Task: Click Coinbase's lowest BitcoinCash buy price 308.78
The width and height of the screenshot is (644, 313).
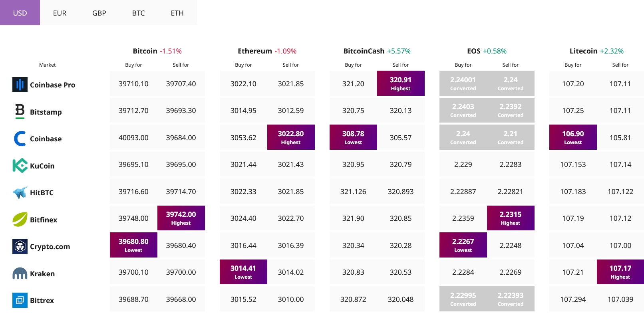Action: click(x=353, y=137)
